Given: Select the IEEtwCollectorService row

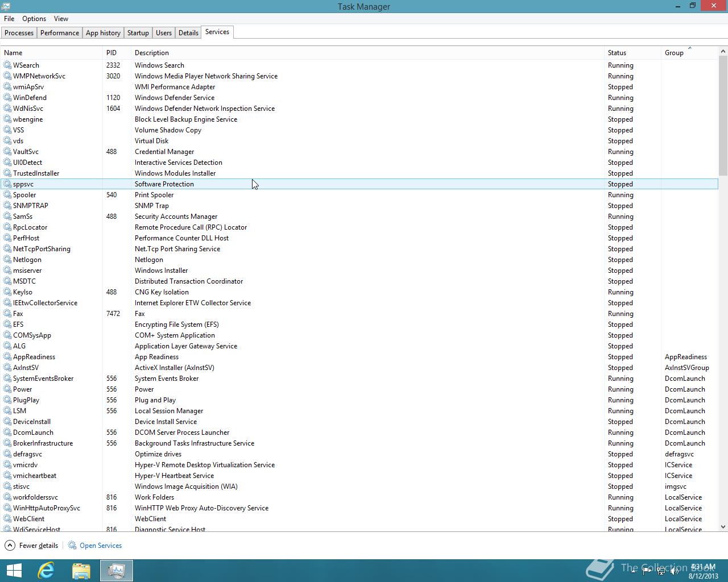Looking at the screenshot, I should pyautogui.click(x=359, y=303).
